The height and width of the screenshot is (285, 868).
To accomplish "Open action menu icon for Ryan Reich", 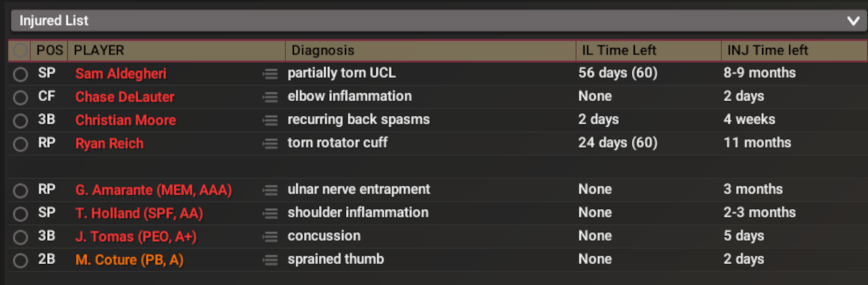I will tap(270, 143).
